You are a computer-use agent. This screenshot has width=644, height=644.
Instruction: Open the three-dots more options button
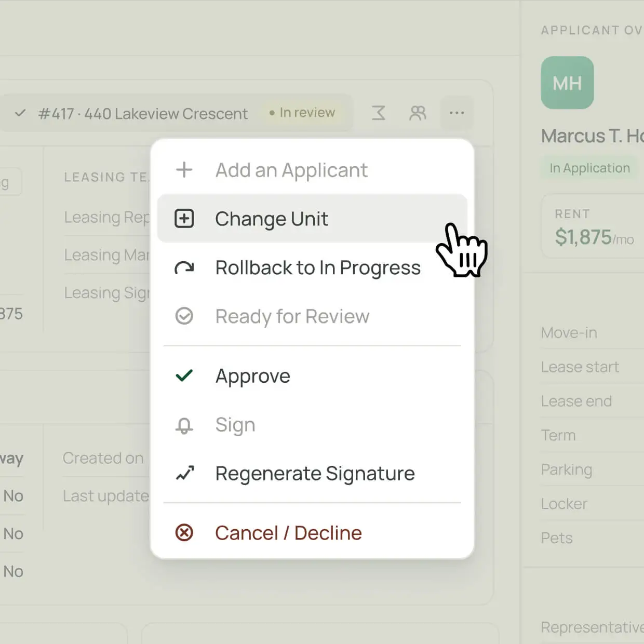(457, 113)
